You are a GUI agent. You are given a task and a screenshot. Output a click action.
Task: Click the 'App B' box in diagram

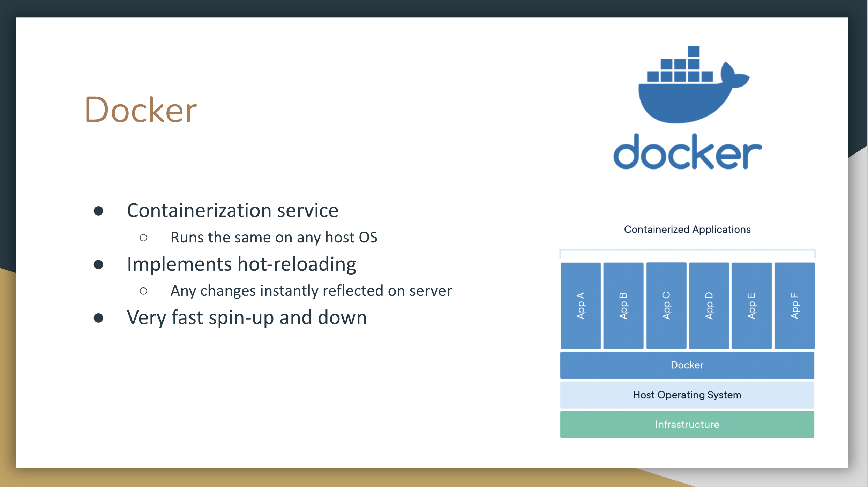(x=623, y=306)
